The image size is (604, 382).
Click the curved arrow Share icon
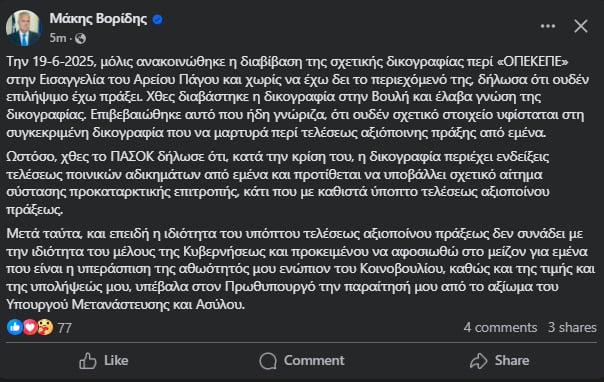click(478, 361)
